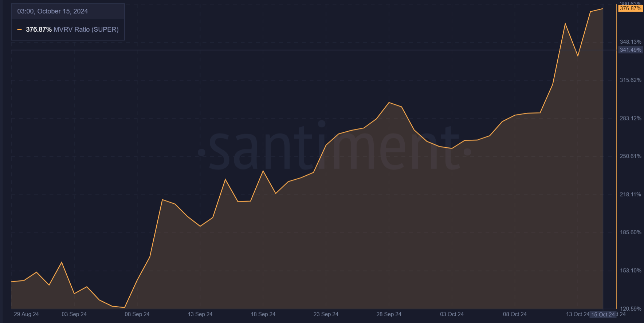Image resolution: width=644 pixels, height=323 pixels.
Task: Click the 348.13% y-axis label
Action: coord(630,42)
